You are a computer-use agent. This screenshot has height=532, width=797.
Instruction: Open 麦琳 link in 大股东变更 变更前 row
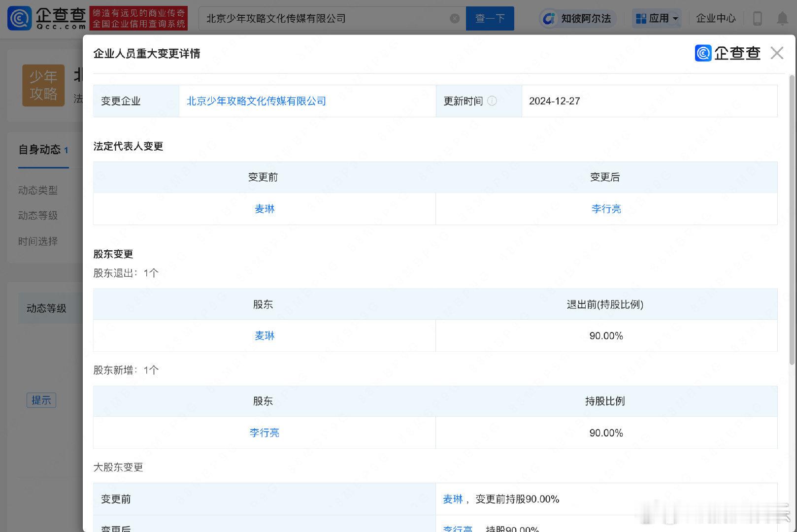[453, 499]
